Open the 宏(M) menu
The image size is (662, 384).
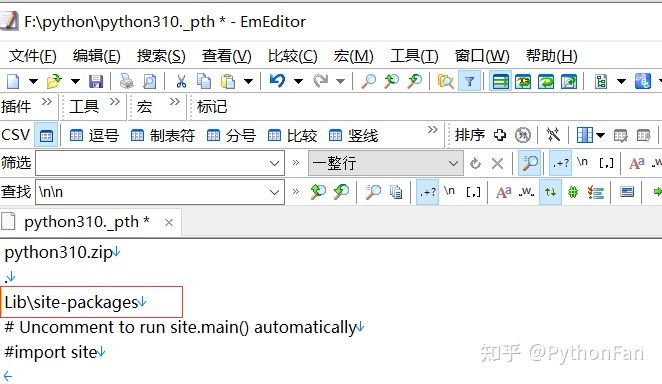354,56
